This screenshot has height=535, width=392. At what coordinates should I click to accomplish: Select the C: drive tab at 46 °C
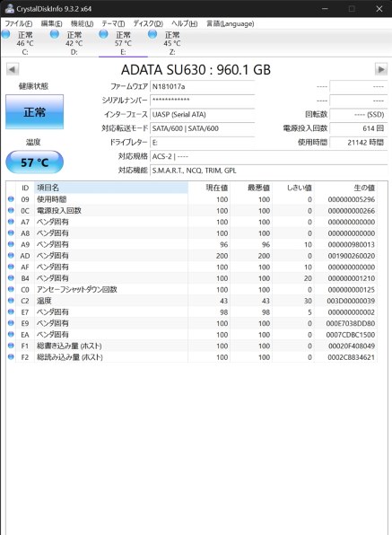(25, 43)
